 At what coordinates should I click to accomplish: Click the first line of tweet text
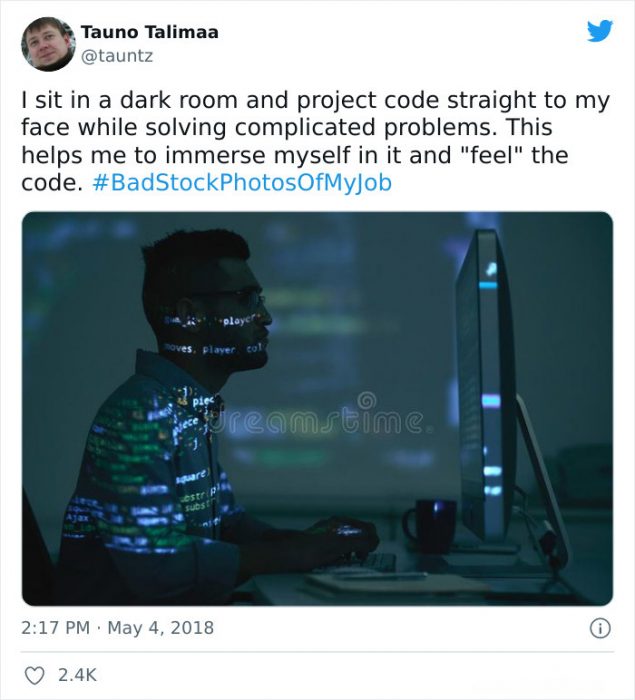pyautogui.click(x=315, y=100)
